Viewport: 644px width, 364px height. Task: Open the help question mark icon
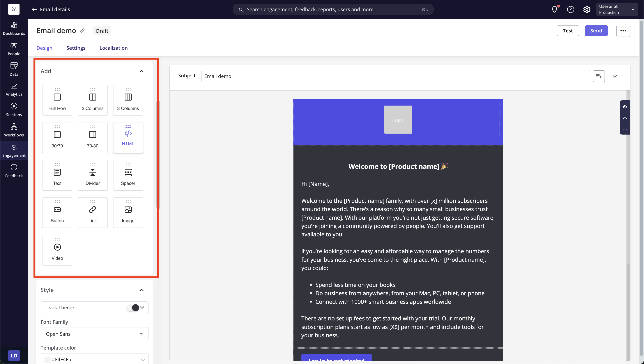[x=570, y=9]
